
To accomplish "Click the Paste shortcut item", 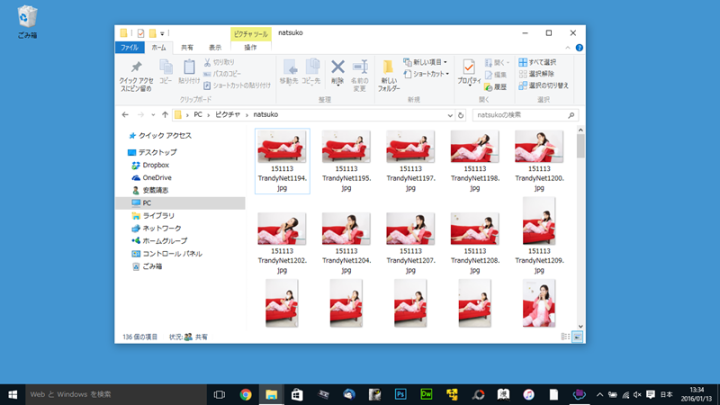I will click(x=237, y=85).
